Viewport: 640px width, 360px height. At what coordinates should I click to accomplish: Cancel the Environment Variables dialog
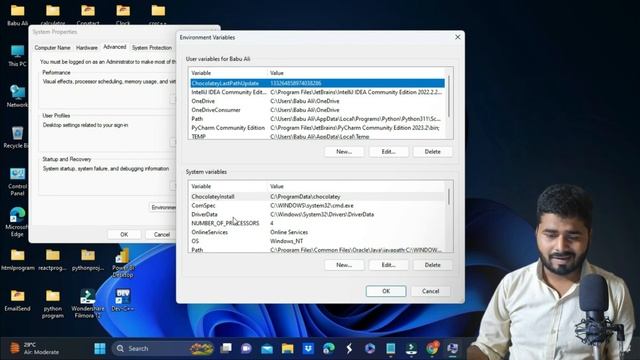[431, 291]
